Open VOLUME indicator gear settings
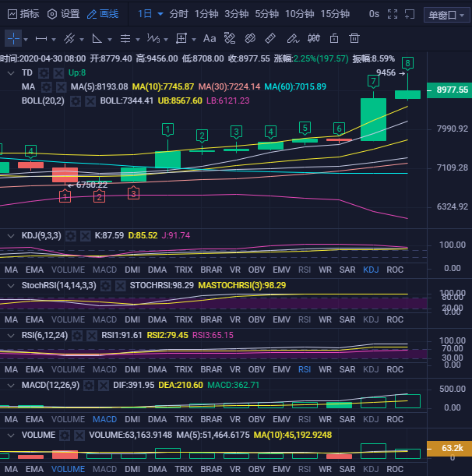 (x=65, y=435)
